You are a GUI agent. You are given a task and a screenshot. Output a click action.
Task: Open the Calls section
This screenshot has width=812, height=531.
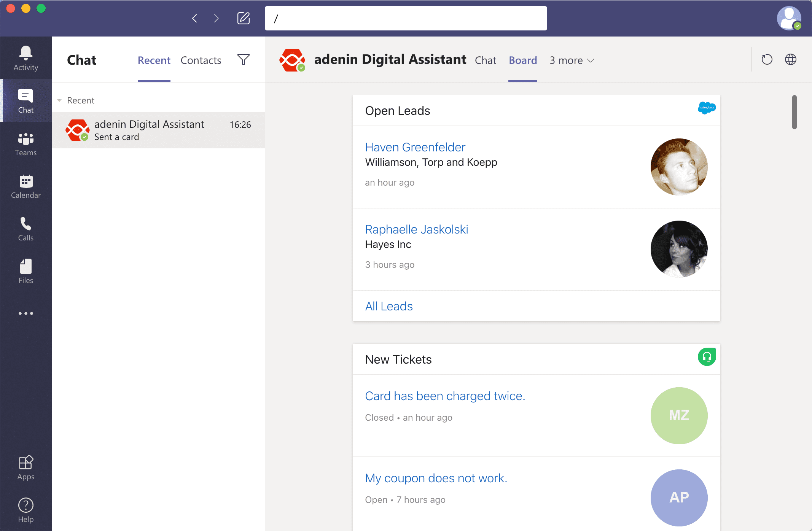(x=26, y=229)
